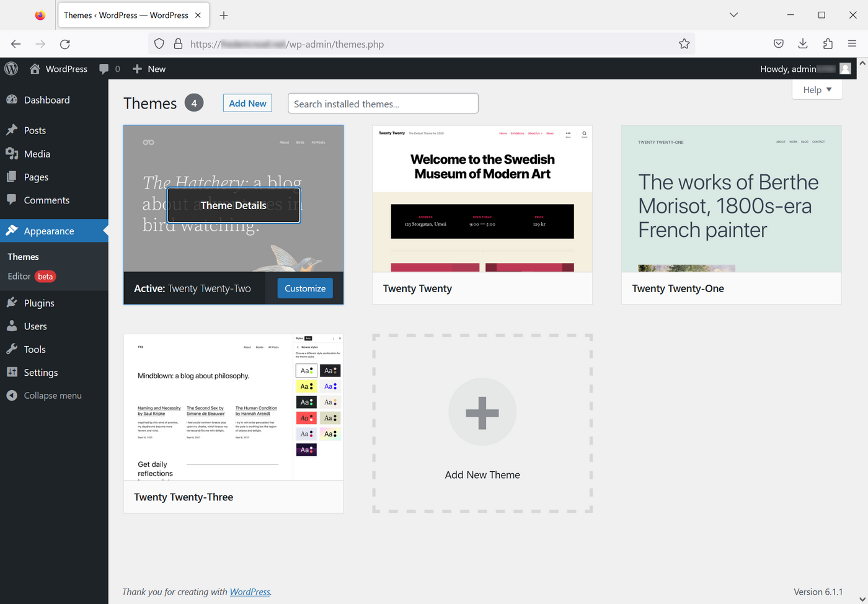The width and height of the screenshot is (868, 604).
Task: Click the Tools wrench icon
Action: [x=14, y=349]
